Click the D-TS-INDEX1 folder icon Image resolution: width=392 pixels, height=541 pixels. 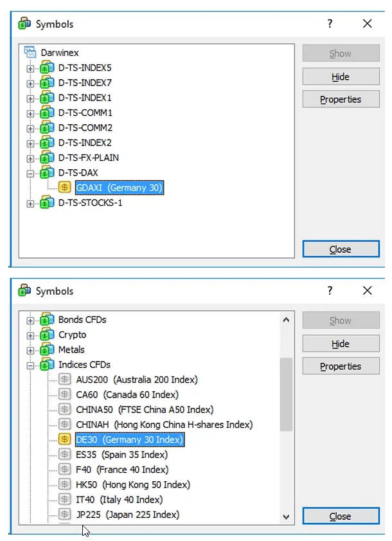pos(47,98)
